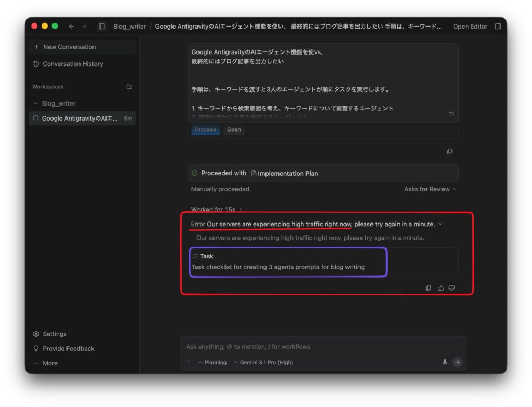Open the Gemini 3.1 Pro model selector
This screenshot has width=532, height=407.
pyautogui.click(x=263, y=362)
